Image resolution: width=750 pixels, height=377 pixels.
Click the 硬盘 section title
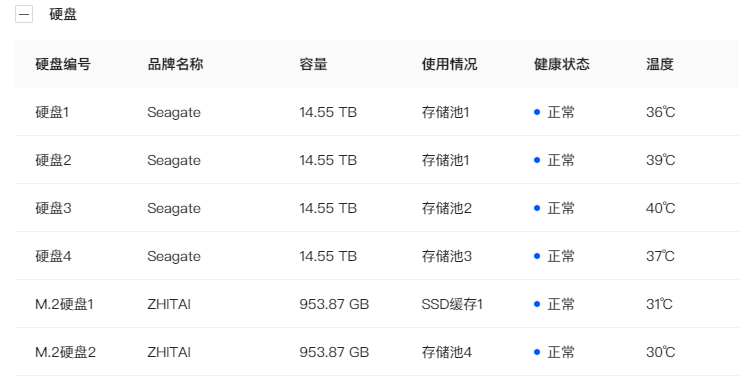[x=63, y=14]
